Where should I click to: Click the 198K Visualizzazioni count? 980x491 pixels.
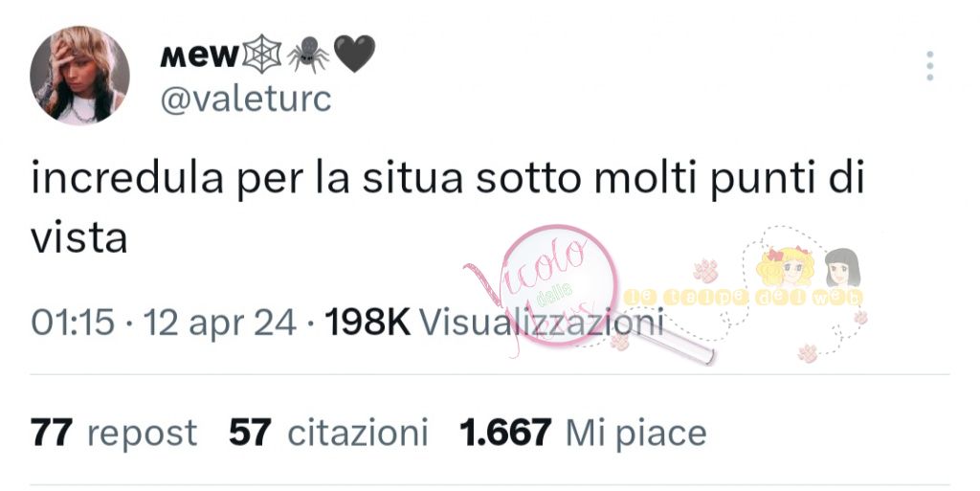[494, 323]
